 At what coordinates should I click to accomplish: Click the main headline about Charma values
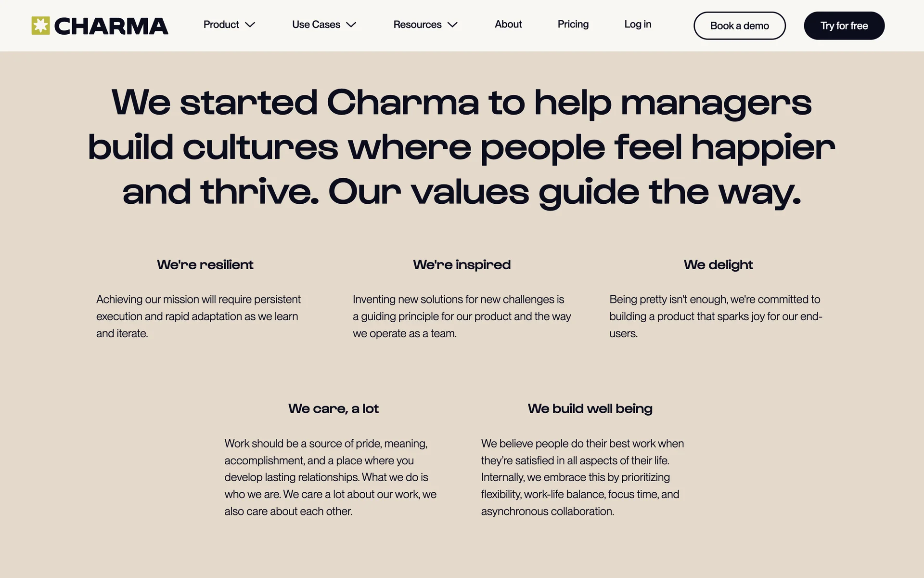pos(462,147)
